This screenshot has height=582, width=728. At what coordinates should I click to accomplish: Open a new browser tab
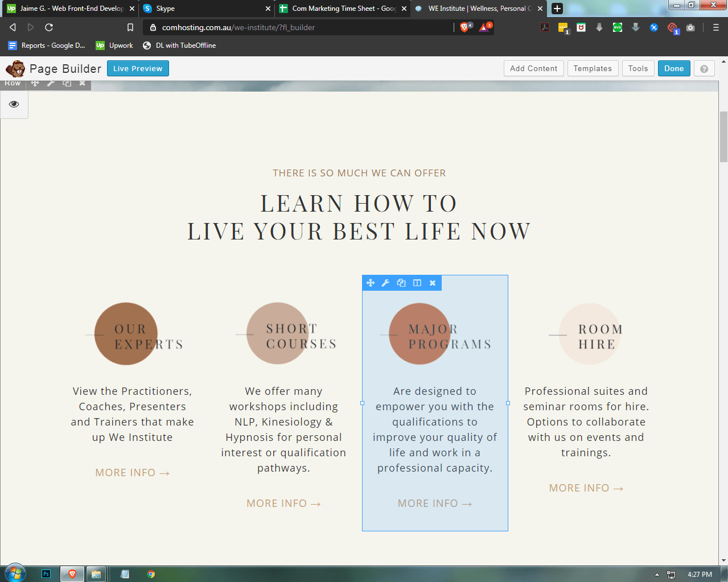[x=557, y=9]
